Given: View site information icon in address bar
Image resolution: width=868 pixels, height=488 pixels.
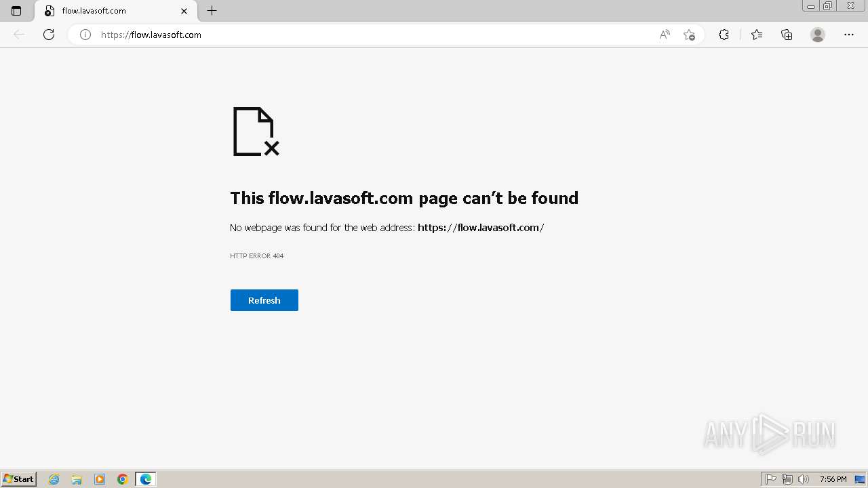Looking at the screenshot, I should pyautogui.click(x=85, y=35).
